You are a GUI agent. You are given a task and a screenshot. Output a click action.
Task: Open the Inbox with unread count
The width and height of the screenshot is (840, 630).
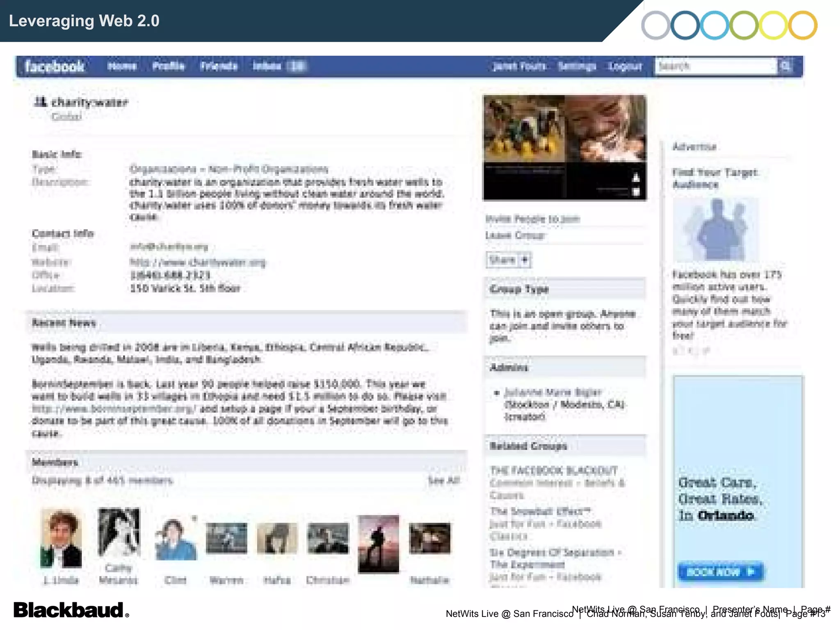(x=279, y=66)
